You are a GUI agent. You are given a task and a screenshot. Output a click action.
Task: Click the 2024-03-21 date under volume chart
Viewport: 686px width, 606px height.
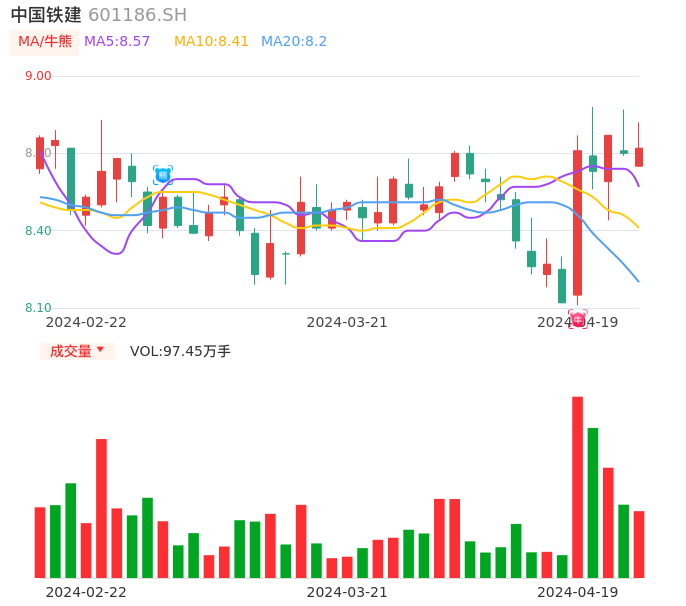pyautogui.click(x=346, y=592)
